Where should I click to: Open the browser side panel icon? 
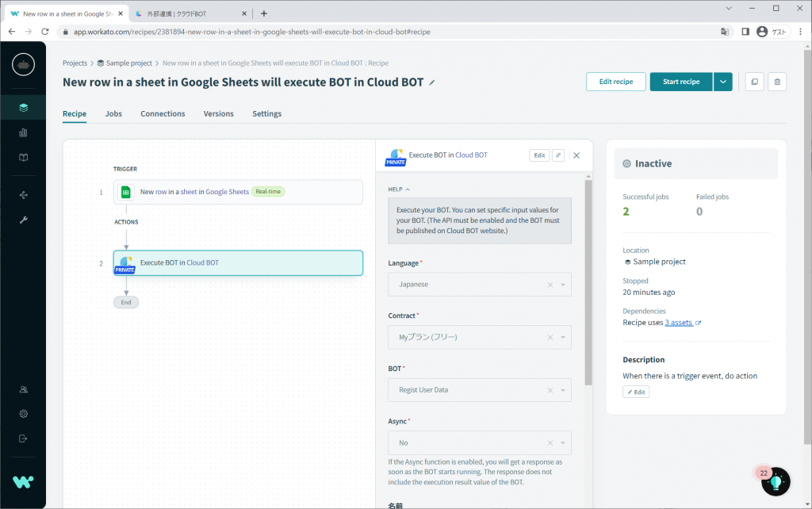click(745, 32)
